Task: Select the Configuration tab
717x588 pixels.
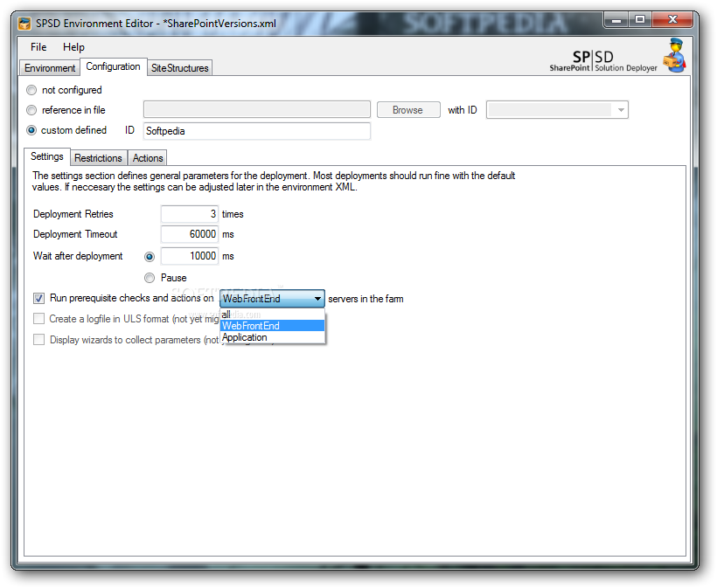Action: coord(113,66)
